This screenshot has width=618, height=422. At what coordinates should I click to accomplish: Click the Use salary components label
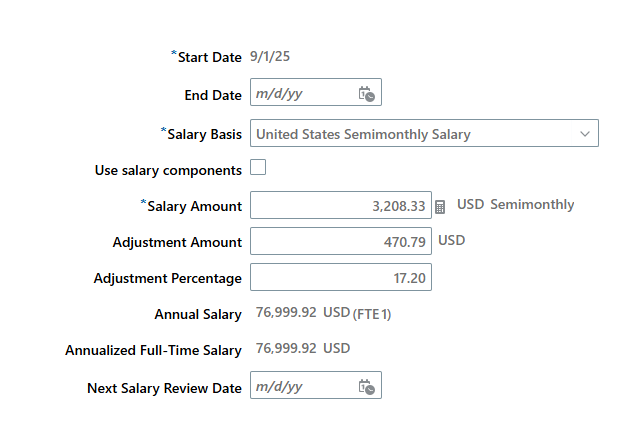click(168, 170)
